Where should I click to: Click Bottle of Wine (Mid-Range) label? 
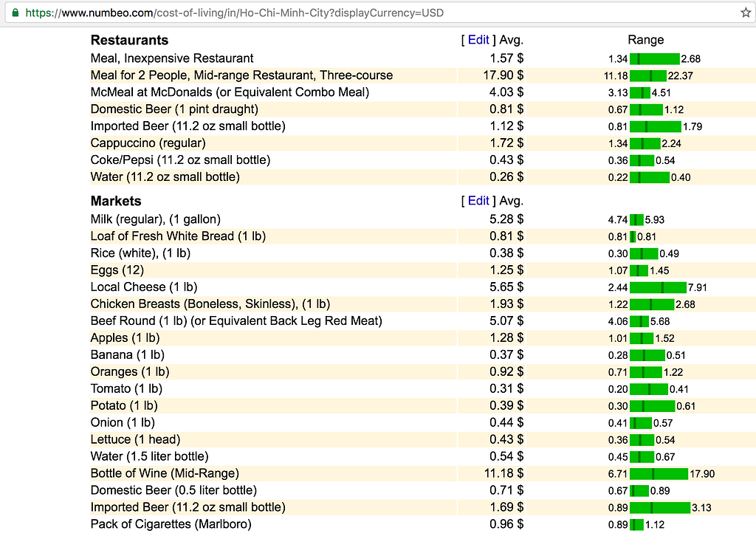165,473
